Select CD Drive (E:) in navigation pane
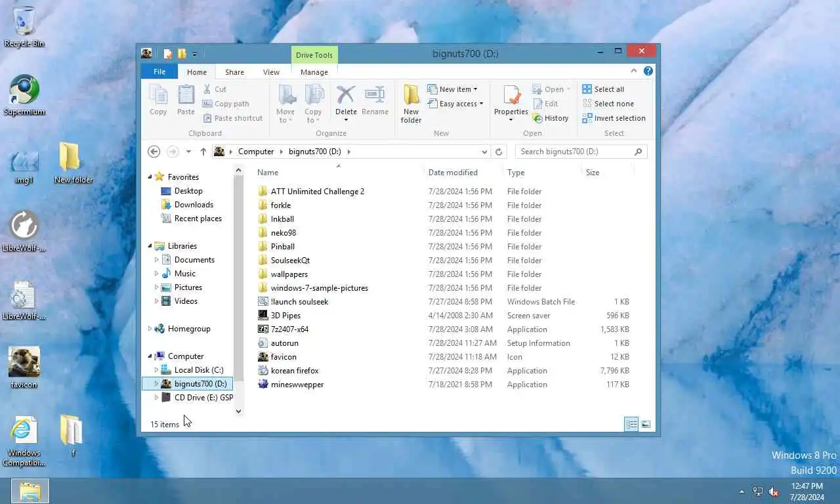This screenshot has height=504, width=840. pyautogui.click(x=198, y=398)
